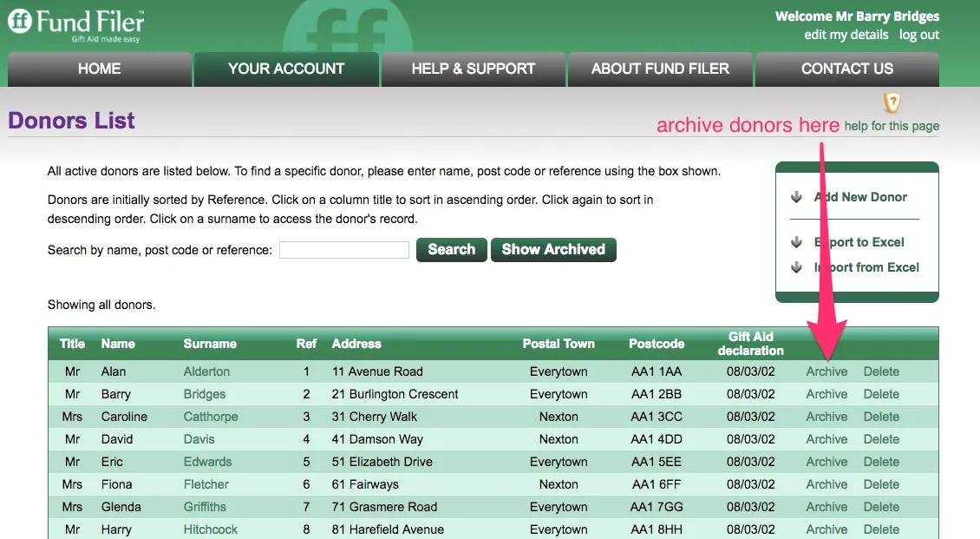Delete donor Glenda Griffiths
The width and height of the screenshot is (980, 539).
[x=881, y=507]
